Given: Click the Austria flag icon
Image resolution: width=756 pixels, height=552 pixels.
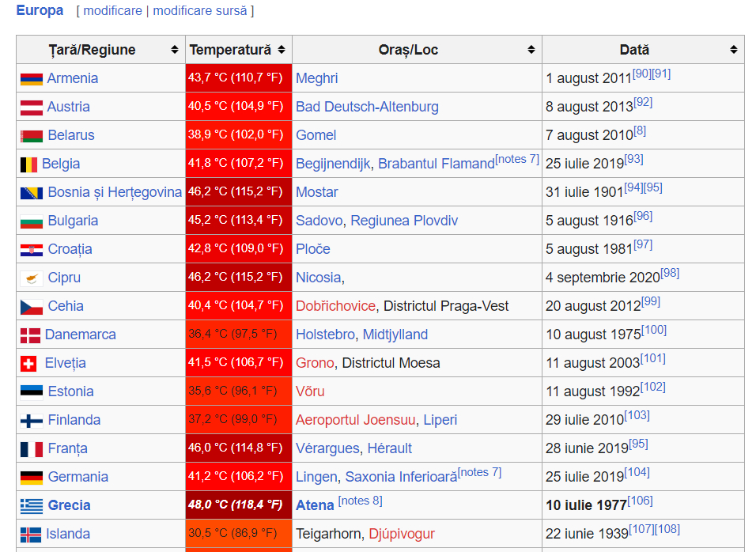Looking at the screenshot, I should [x=32, y=107].
